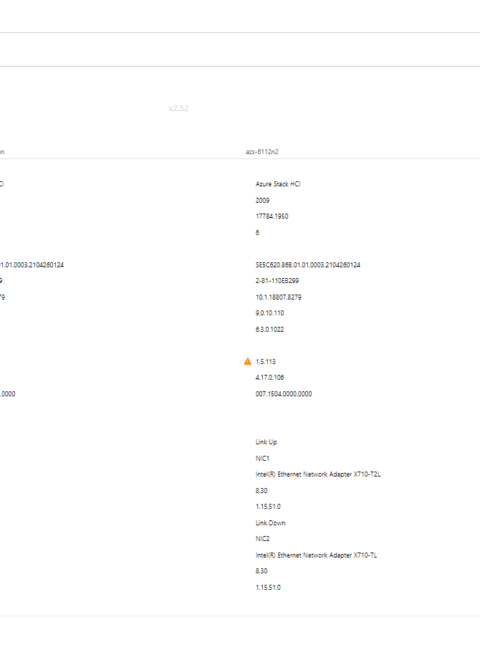Select the 2009 version value
Viewport: 480px width, 650px height.
(x=262, y=200)
